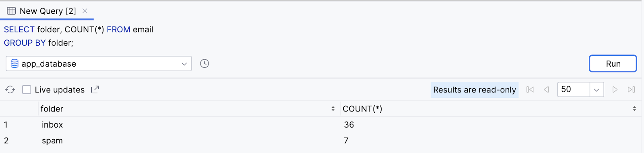The image size is (644, 153).
Task: Go to first page of results
Action: 530,90
